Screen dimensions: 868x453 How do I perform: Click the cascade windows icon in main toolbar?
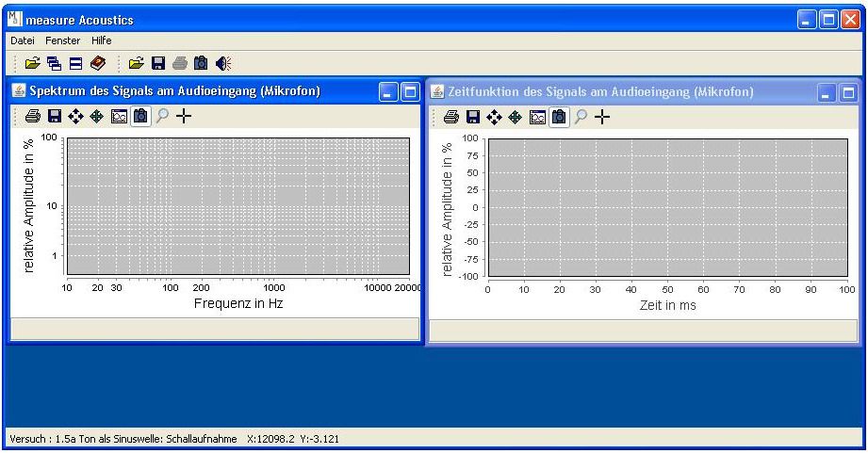coord(53,63)
